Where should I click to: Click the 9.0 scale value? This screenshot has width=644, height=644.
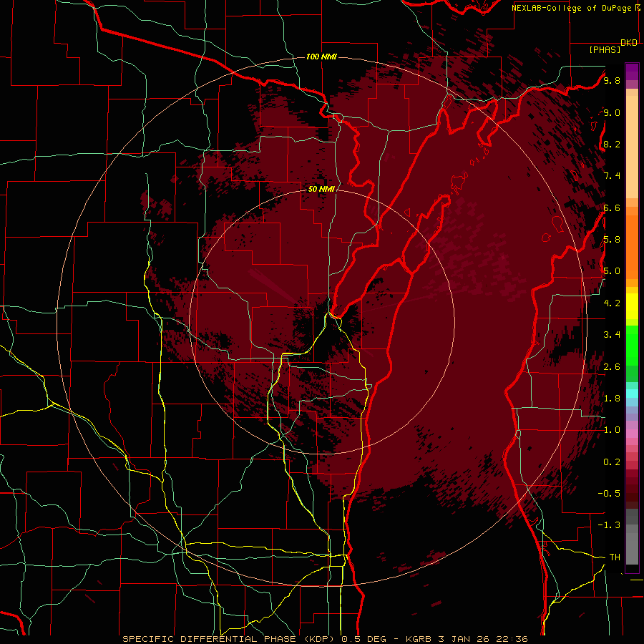(x=612, y=112)
